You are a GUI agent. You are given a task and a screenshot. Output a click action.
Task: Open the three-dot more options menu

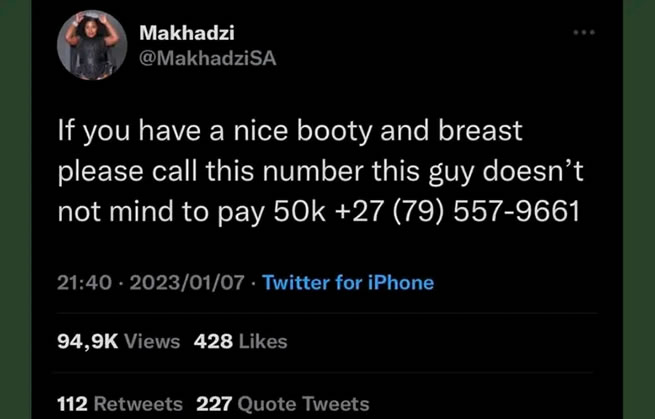[x=584, y=32]
